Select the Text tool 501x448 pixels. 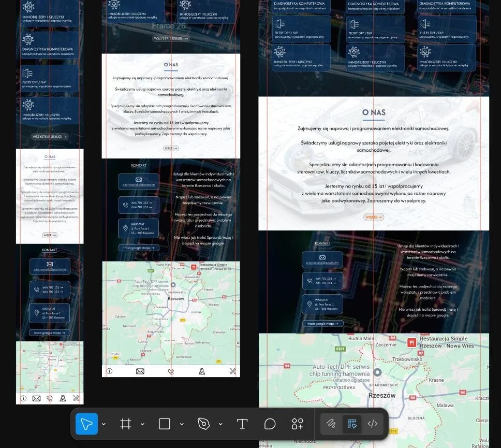coord(242,424)
